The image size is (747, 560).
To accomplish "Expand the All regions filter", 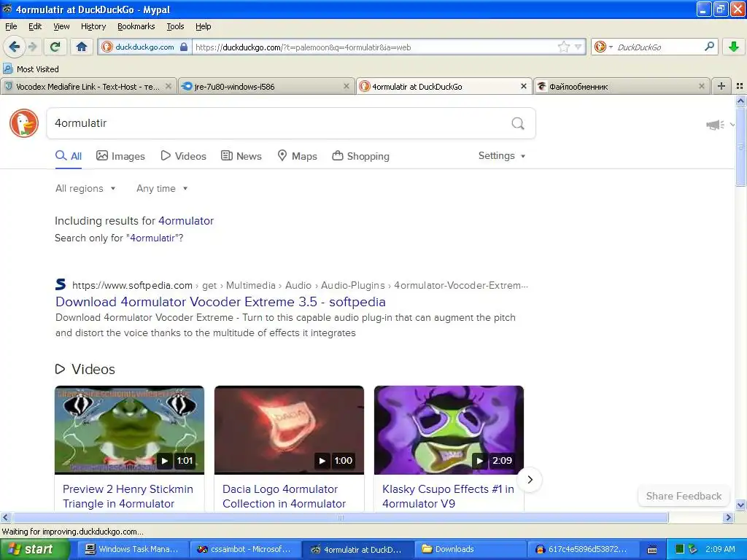I will coord(85,189).
